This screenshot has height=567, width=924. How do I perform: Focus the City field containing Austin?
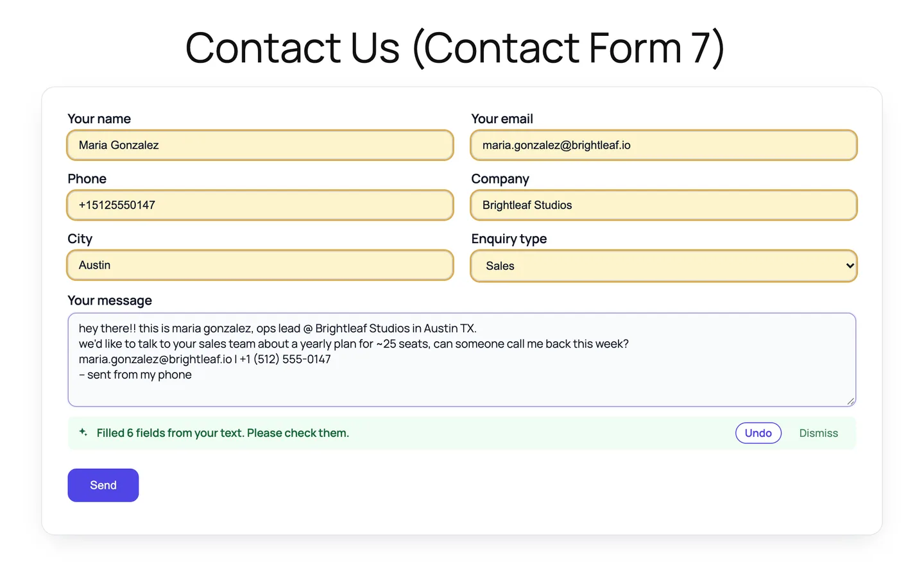click(x=260, y=265)
